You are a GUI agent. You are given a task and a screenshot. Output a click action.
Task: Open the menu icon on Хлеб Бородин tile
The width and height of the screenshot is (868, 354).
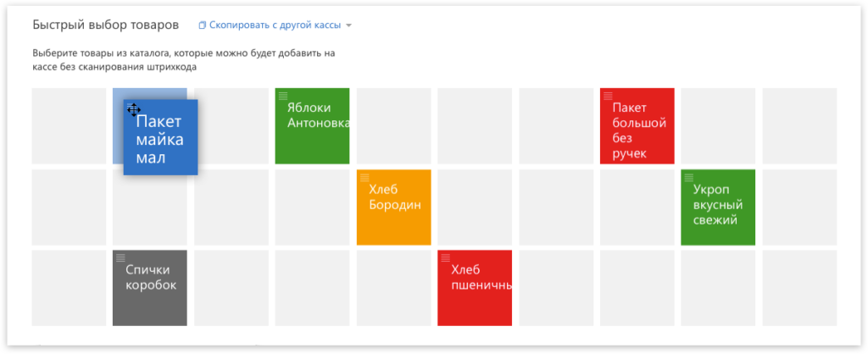pos(364,178)
